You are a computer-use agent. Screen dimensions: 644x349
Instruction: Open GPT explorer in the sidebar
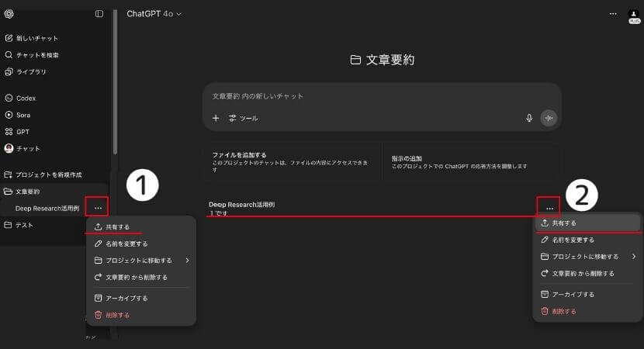17,132
